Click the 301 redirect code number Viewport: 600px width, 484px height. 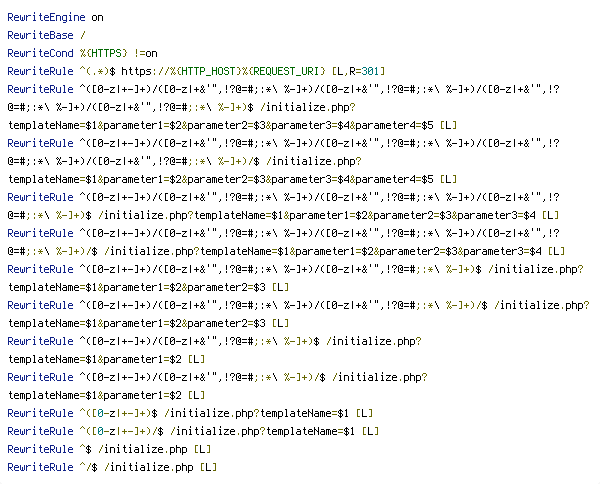(x=370, y=72)
